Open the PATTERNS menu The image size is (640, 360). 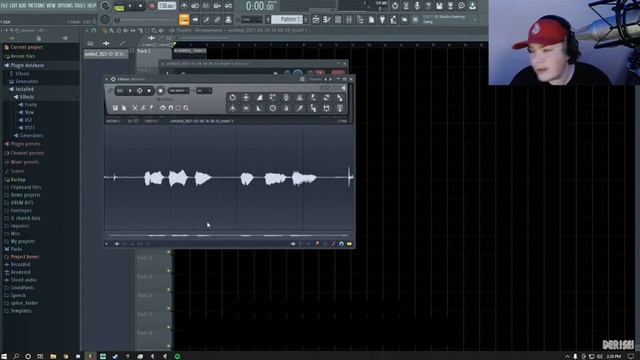click(x=36, y=6)
